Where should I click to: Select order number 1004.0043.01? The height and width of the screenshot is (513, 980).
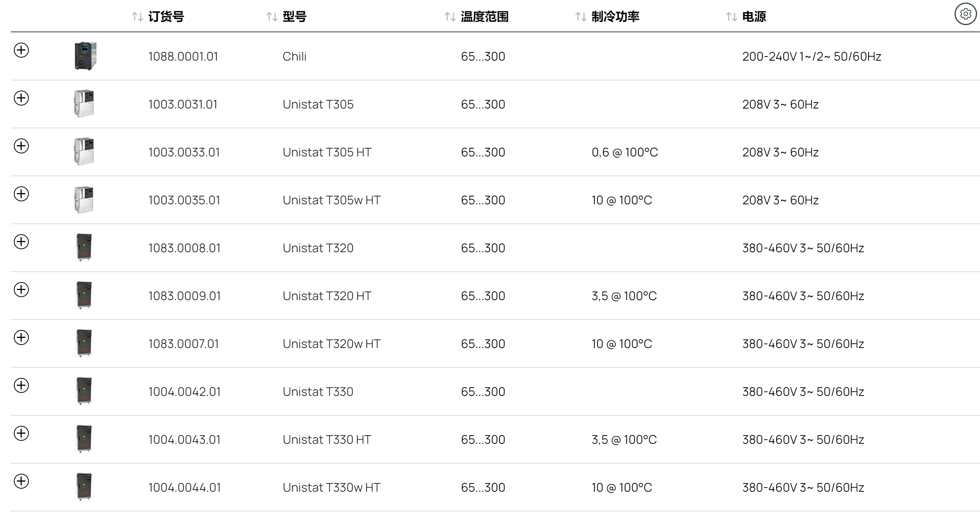pos(184,440)
